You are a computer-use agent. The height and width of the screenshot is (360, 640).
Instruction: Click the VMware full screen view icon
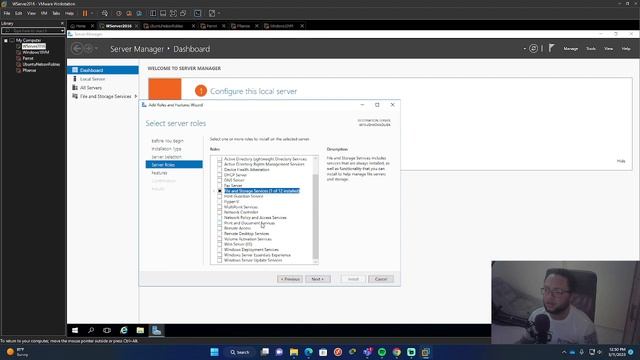[173, 13]
